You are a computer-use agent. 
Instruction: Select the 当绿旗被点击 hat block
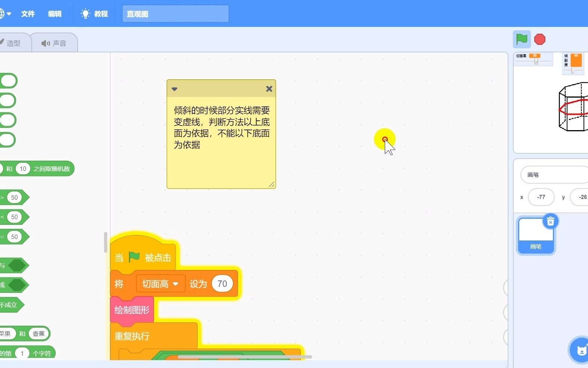[143, 257]
